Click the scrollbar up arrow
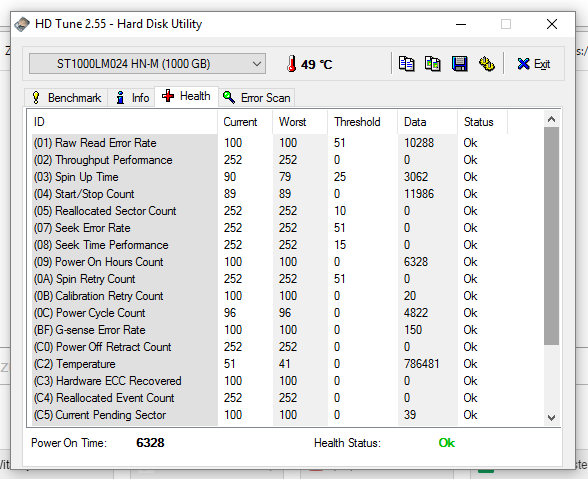The image size is (588, 479). click(551, 120)
